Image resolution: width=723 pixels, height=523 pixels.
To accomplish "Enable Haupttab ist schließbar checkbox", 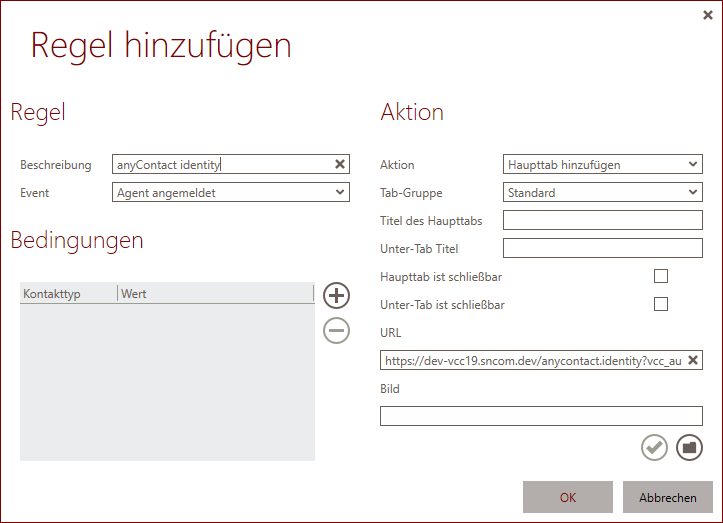I will [660, 276].
